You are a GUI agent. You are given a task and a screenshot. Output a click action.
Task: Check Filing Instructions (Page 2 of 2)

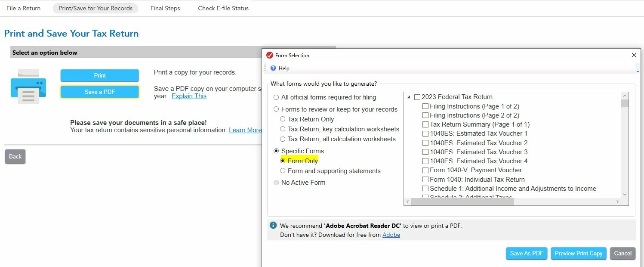point(425,115)
